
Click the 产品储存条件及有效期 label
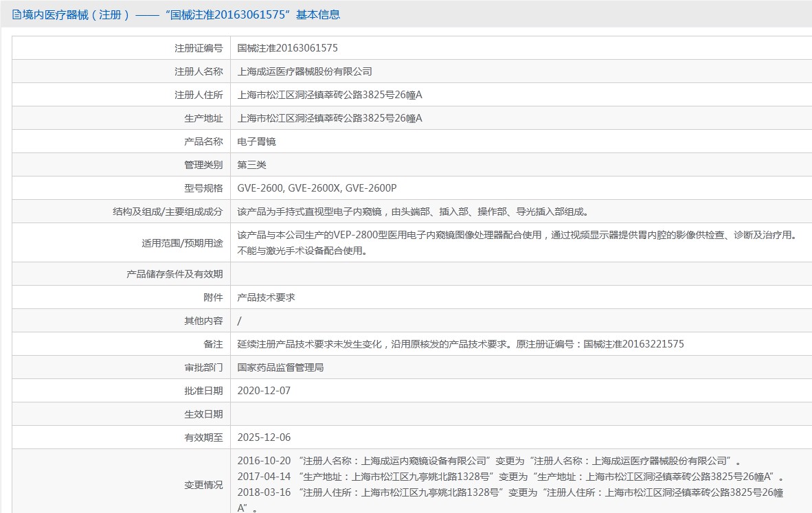tap(174, 274)
